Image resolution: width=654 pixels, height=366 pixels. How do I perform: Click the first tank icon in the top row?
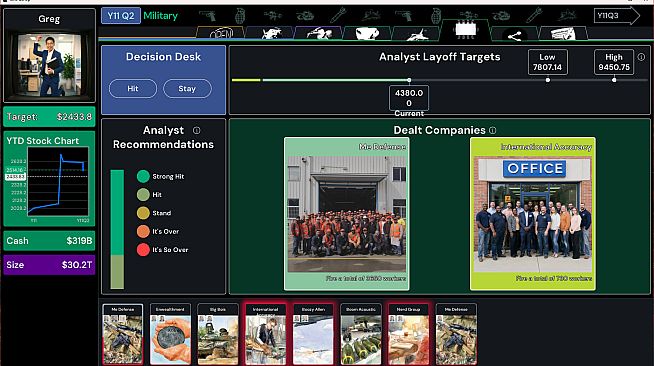(x=304, y=16)
